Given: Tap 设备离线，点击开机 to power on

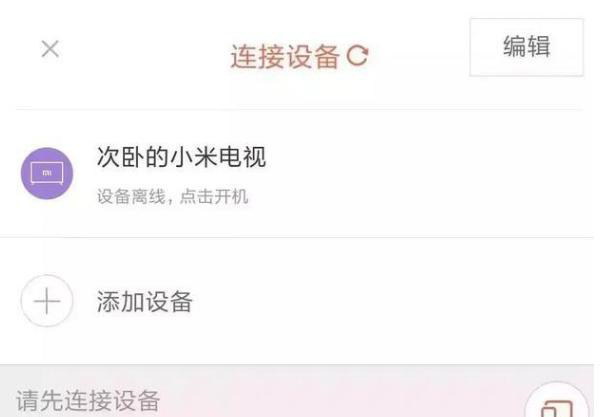Looking at the screenshot, I should point(172,196).
